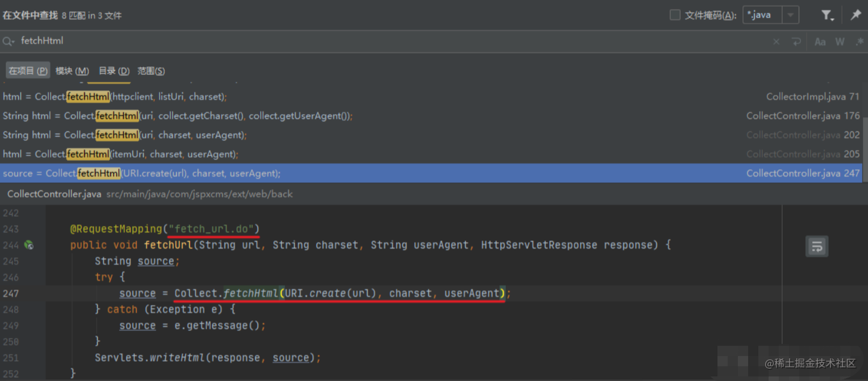Image resolution: width=868 pixels, height=381 pixels.
Task: Toggle whole Words (W) option
Action: (x=840, y=41)
